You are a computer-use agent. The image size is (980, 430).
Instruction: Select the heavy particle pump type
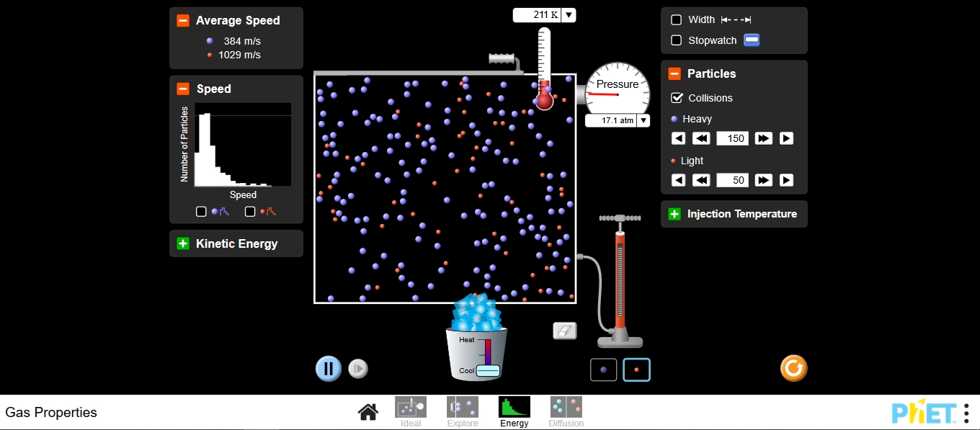point(604,369)
